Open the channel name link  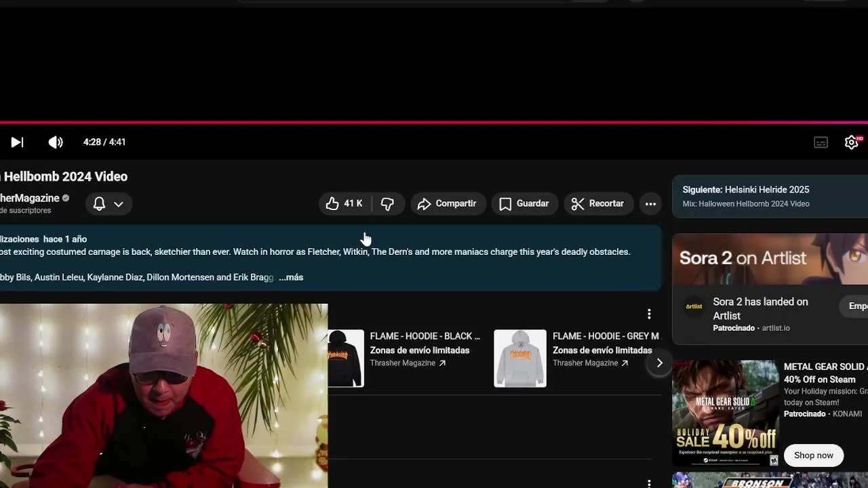(x=30, y=199)
